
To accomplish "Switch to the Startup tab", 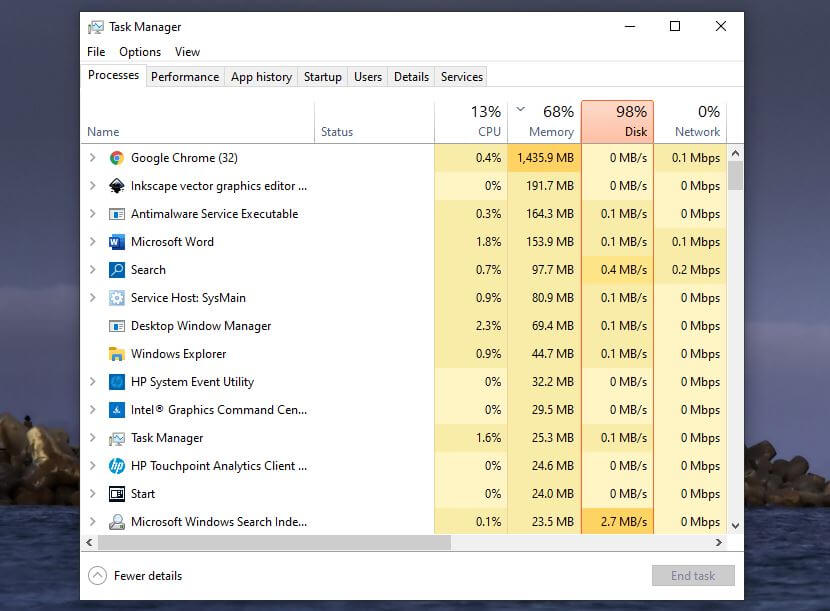I will pos(322,77).
